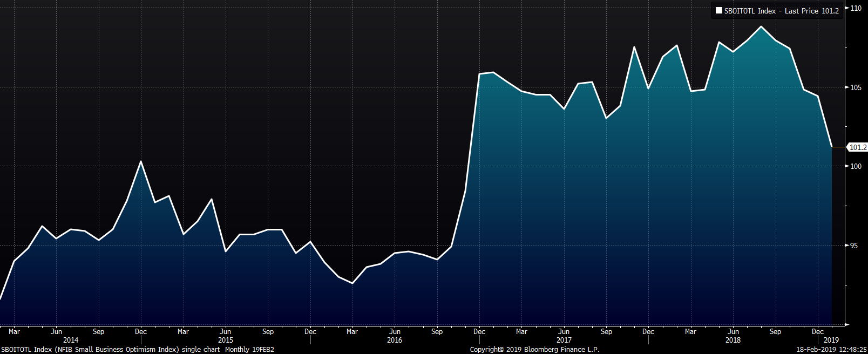Click the line's peak at Dec 2014
Screen dimensions: 868x354
tap(141, 161)
